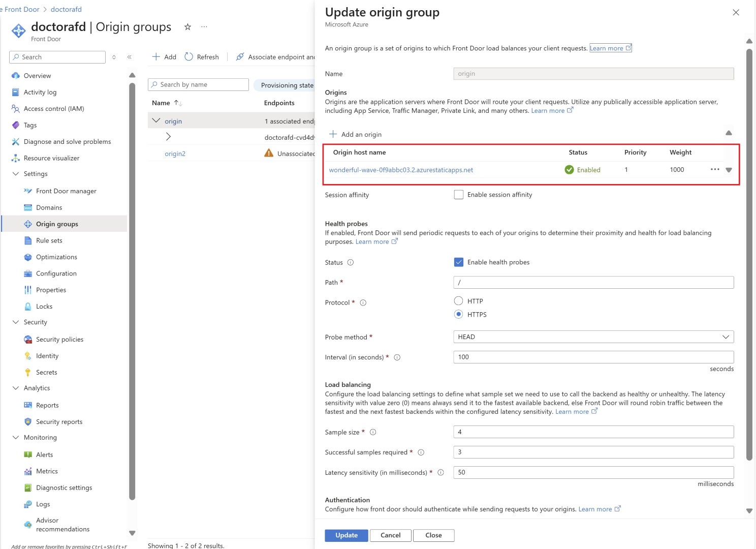Open the origin2 link

(175, 154)
